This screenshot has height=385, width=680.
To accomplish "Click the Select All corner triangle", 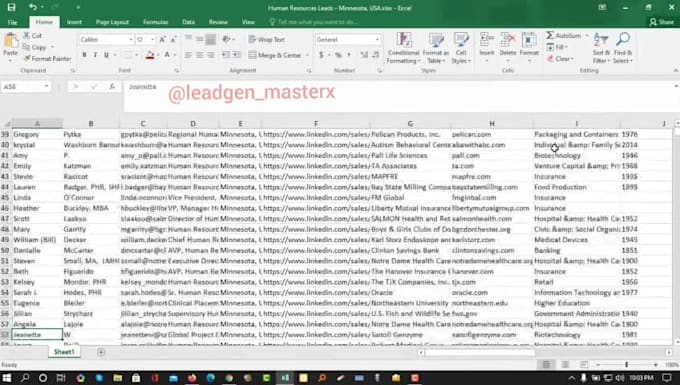I will tap(6, 124).
